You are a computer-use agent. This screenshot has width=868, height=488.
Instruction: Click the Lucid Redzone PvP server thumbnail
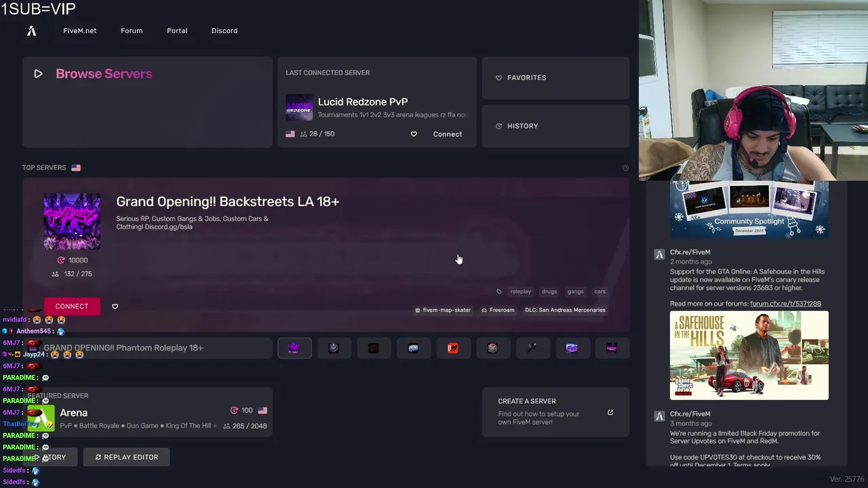pyautogui.click(x=299, y=107)
